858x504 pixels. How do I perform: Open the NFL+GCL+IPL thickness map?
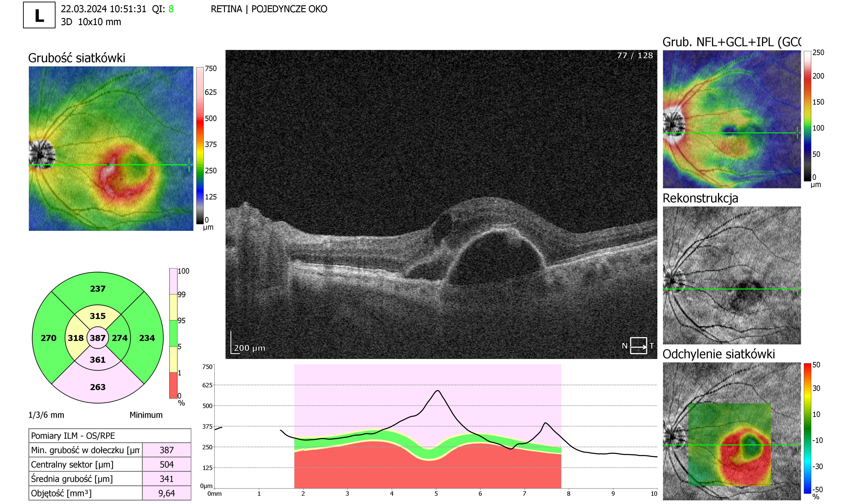click(x=732, y=119)
